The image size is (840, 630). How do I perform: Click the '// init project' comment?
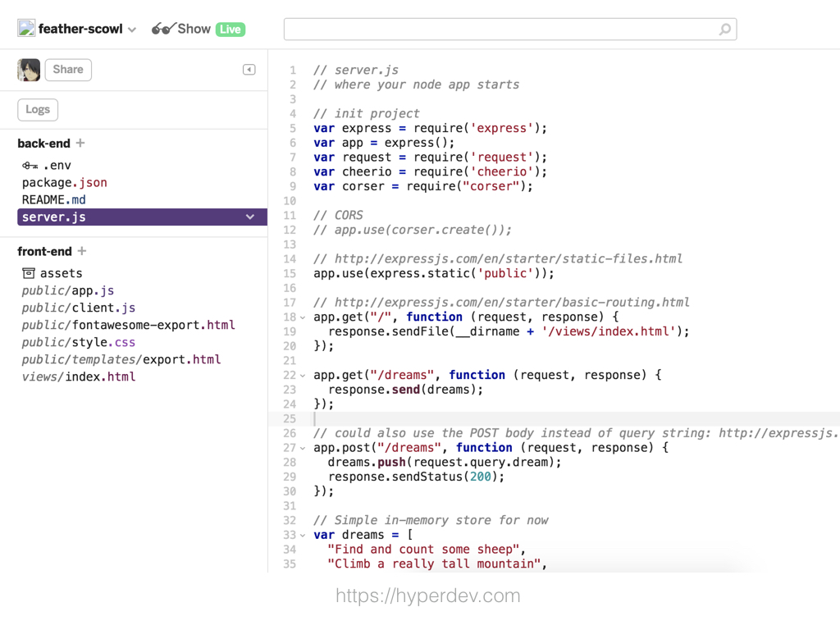[367, 114]
